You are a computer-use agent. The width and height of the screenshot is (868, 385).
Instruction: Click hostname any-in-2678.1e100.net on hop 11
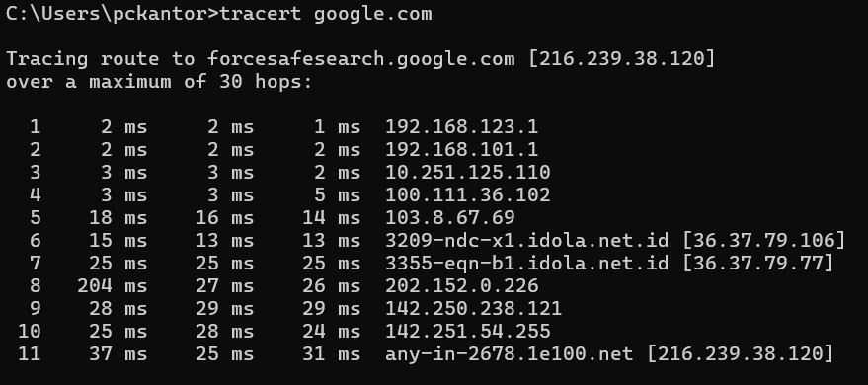point(510,354)
